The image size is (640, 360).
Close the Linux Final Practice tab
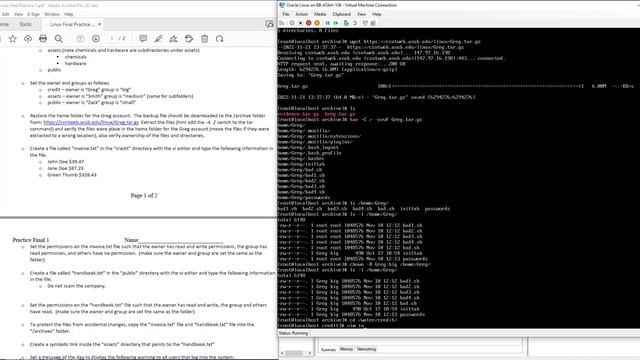[100, 24]
